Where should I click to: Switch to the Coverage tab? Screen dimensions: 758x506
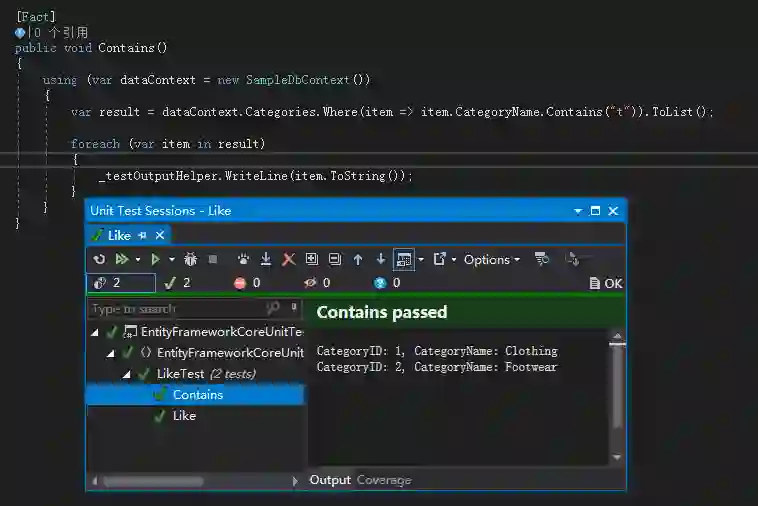[384, 480]
